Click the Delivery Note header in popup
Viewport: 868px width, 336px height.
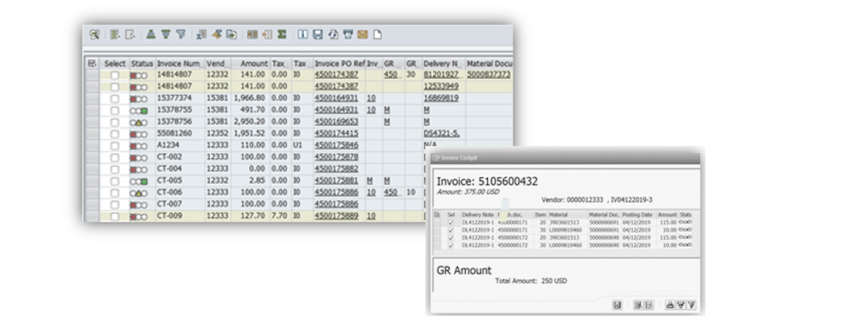coord(478,215)
